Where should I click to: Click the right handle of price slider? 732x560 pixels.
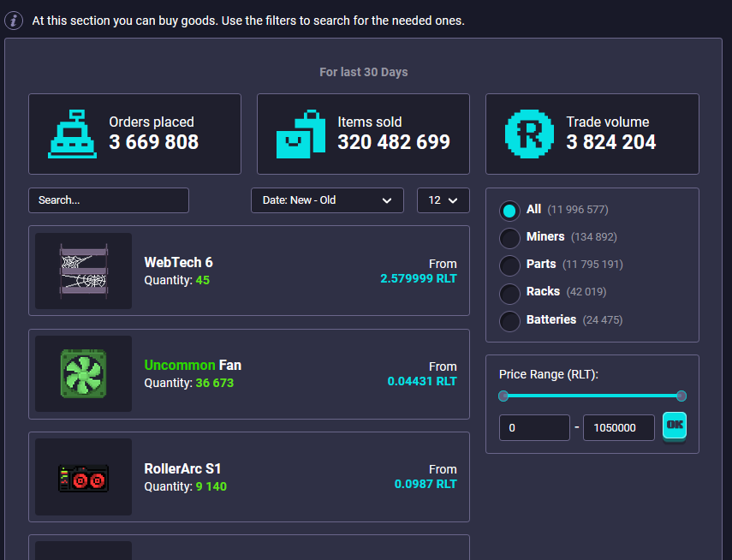(681, 396)
